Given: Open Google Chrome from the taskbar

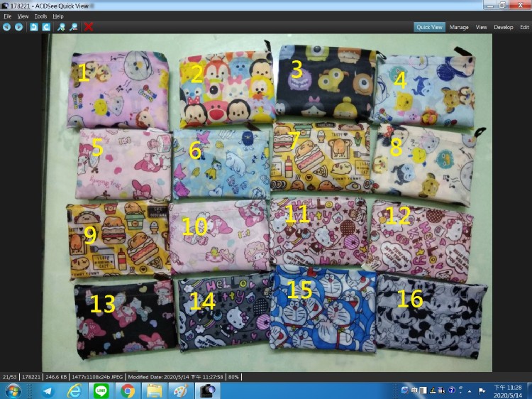Looking at the screenshot, I should coord(128,391).
